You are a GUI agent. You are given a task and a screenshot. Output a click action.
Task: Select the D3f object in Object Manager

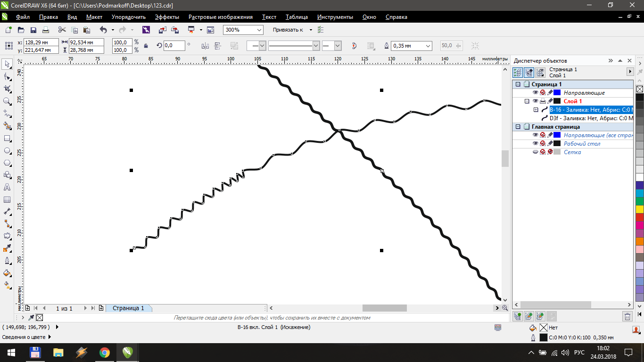point(591,118)
